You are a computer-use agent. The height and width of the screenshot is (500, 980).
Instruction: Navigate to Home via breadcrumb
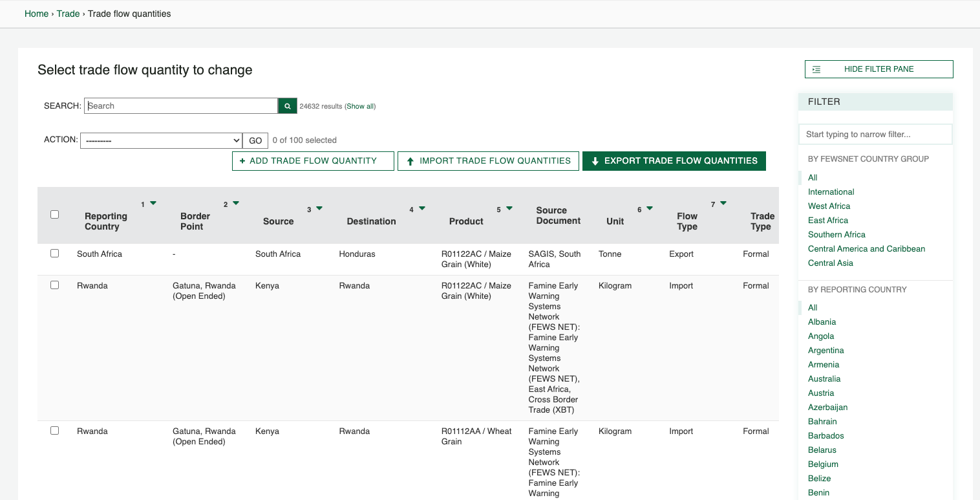pos(36,14)
